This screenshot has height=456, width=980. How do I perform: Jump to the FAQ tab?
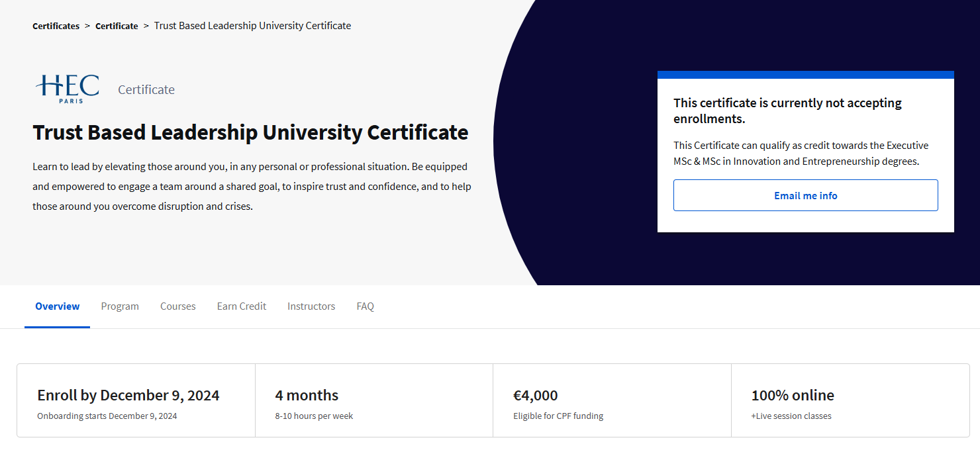click(366, 306)
